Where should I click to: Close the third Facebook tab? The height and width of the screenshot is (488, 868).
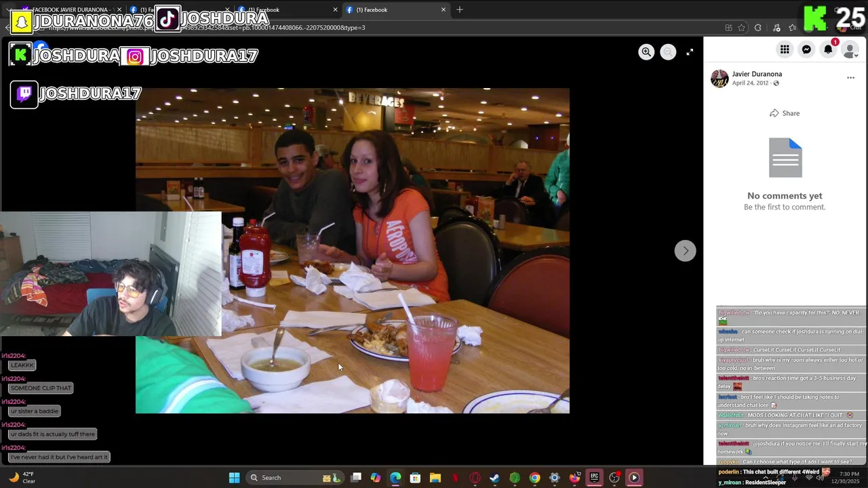(335, 9)
